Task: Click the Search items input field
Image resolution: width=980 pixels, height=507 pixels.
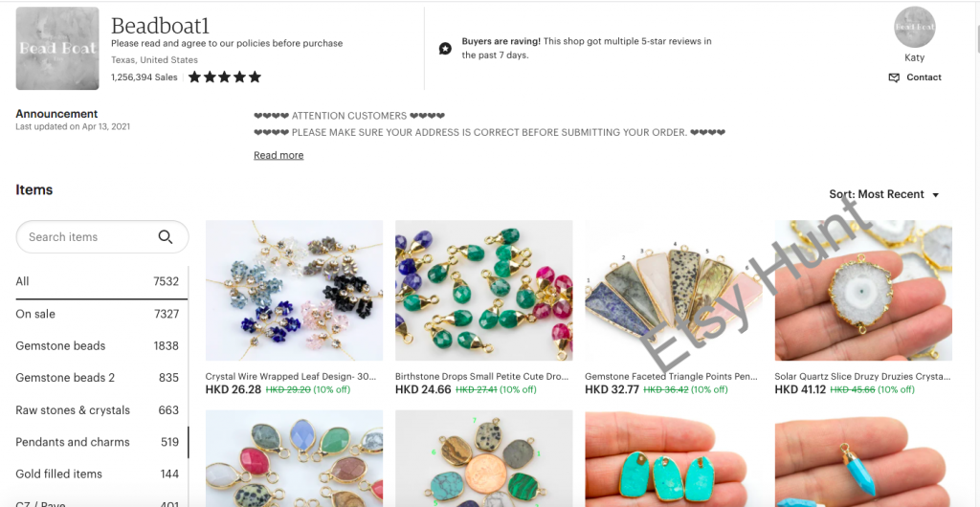Action: [x=86, y=237]
